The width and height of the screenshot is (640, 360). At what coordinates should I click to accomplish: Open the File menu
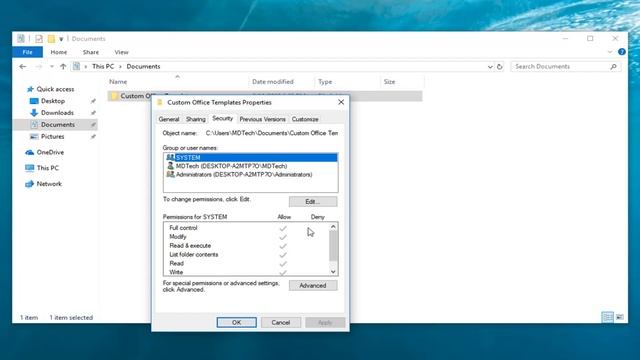(x=27, y=52)
